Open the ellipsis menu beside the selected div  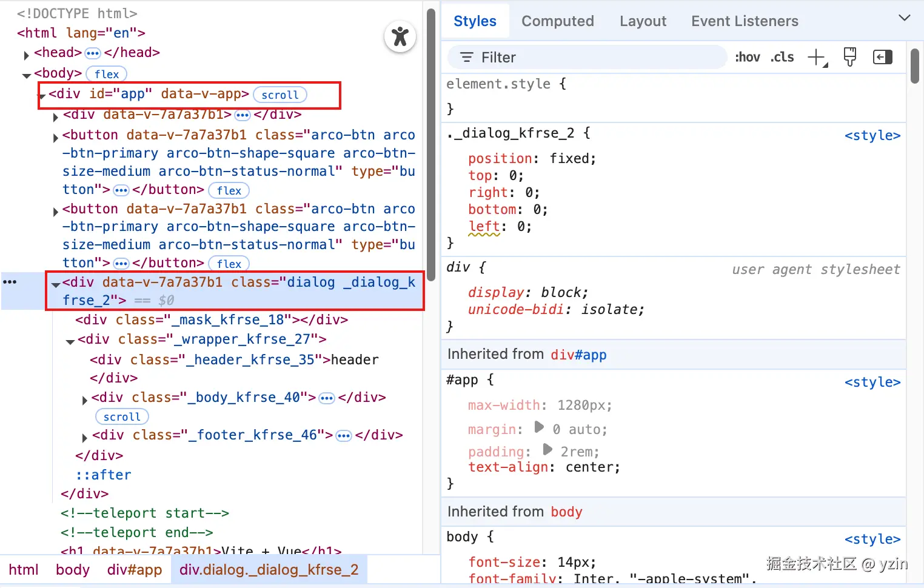[10, 282]
